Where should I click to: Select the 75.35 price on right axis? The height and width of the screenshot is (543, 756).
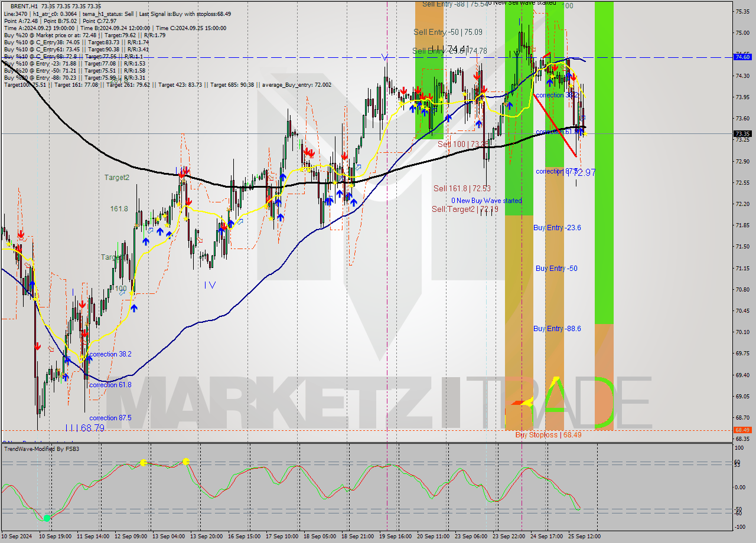[742, 11]
